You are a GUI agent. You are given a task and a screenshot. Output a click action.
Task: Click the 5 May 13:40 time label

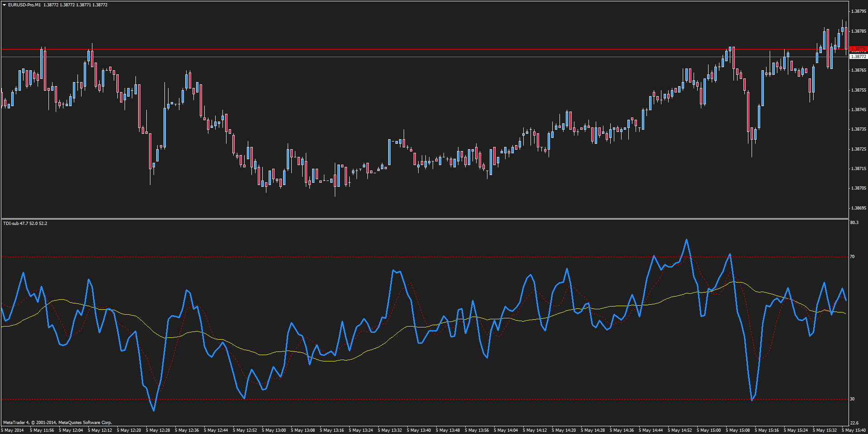click(x=419, y=430)
